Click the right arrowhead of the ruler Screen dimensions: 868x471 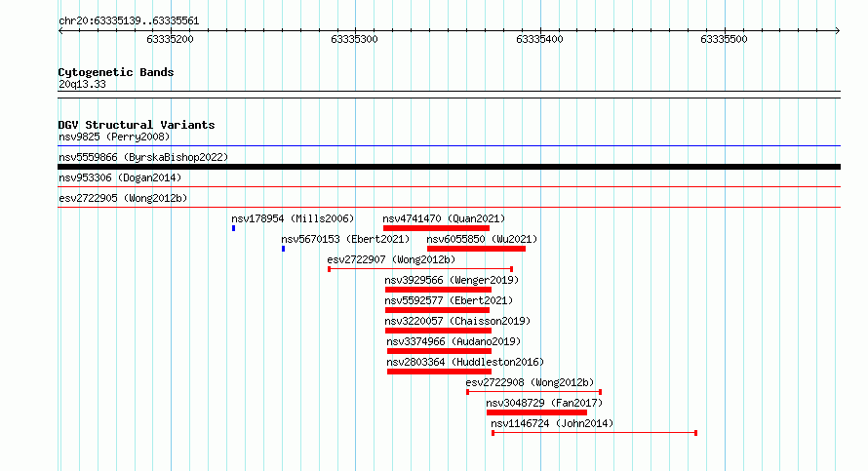[838, 31]
